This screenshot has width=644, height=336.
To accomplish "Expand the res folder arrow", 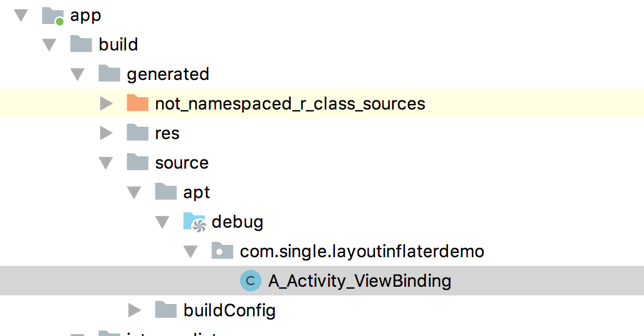I will pos(106,133).
